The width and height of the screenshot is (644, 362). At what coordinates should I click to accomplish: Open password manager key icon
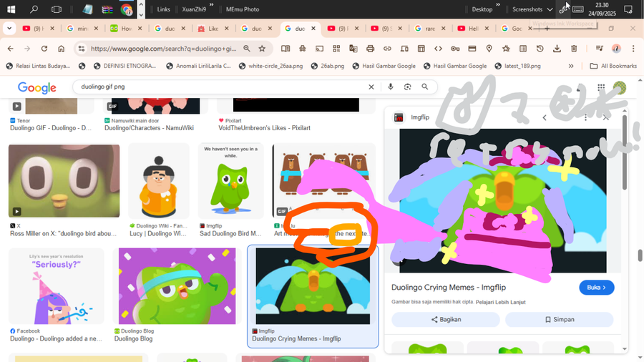pos(455,49)
